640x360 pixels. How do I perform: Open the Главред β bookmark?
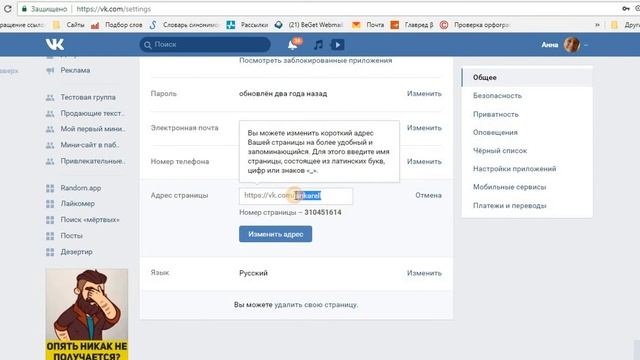point(412,25)
